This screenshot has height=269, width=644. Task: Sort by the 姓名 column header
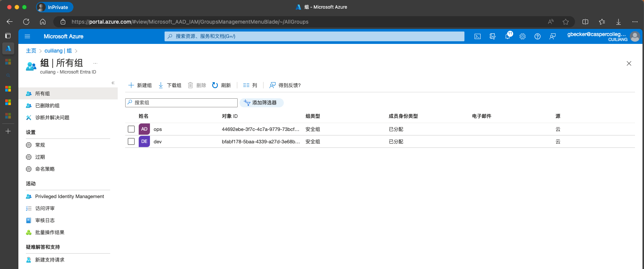point(144,116)
